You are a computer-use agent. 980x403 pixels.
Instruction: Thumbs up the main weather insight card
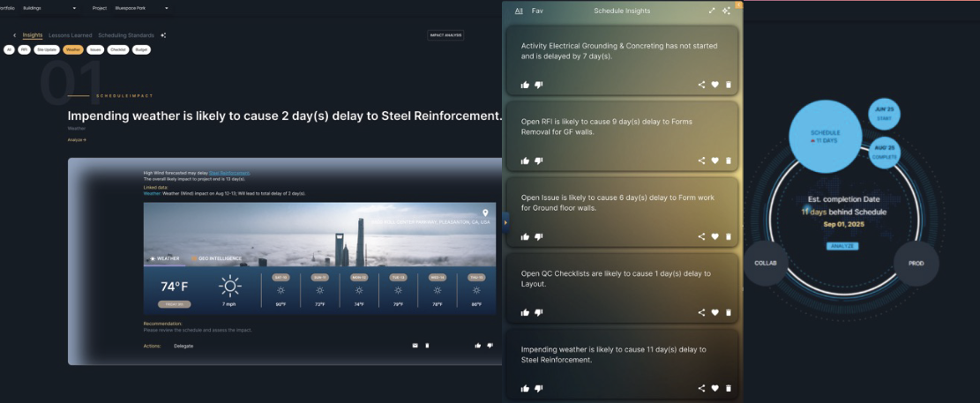(477, 345)
